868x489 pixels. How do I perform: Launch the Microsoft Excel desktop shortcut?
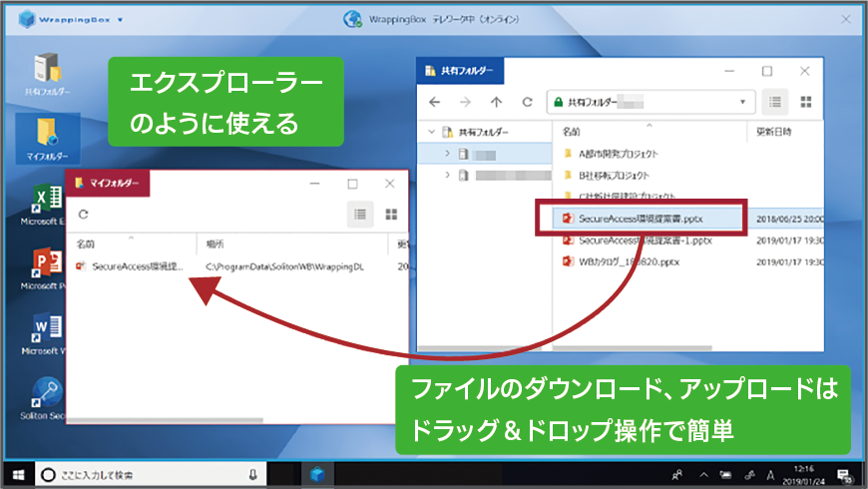point(44,205)
